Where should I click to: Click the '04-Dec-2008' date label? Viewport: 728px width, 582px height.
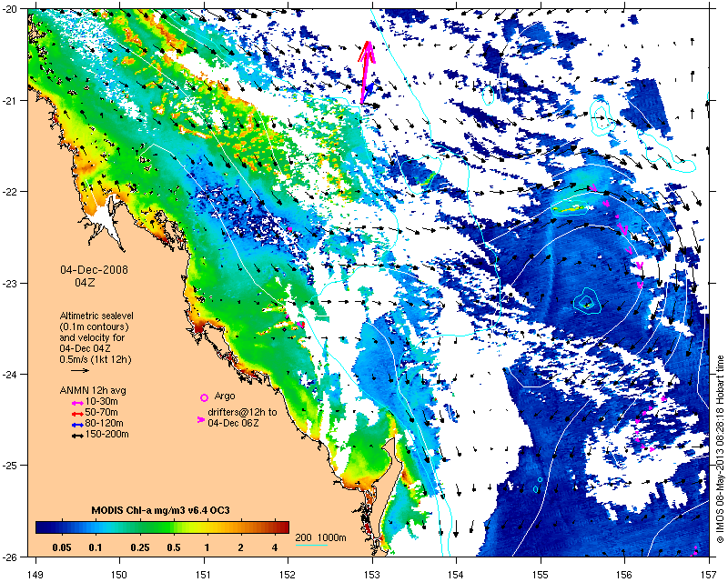coord(95,270)
